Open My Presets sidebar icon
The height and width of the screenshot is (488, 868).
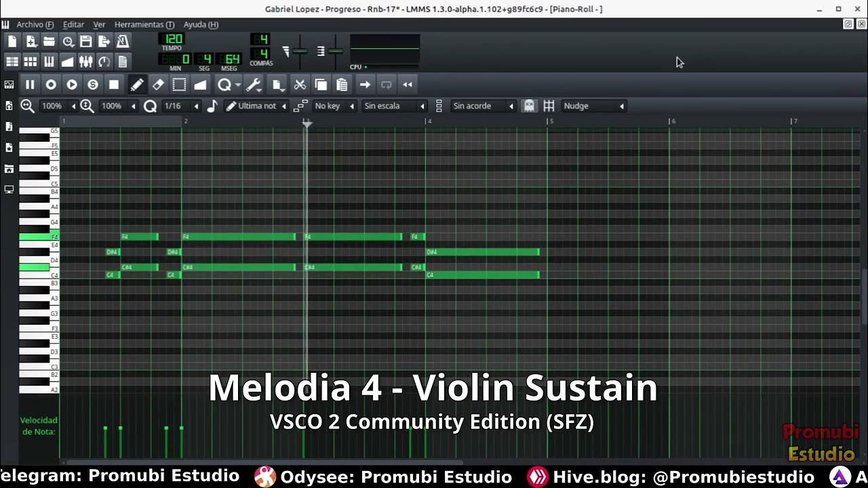pos(9,148)
